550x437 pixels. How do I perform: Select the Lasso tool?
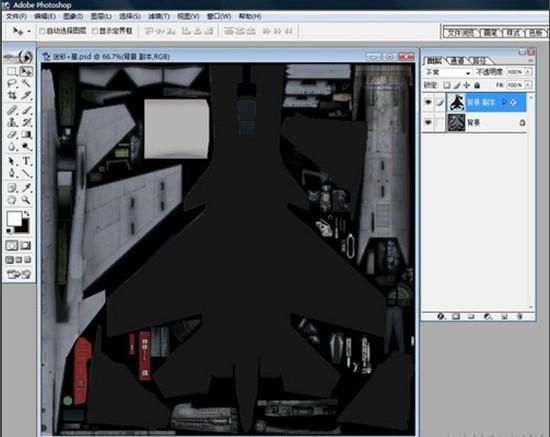coord(12,83)
